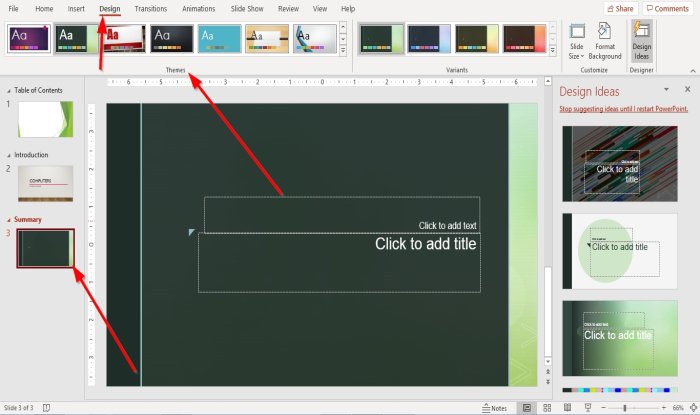Open the Slide Size options
The width and height of the screenshot is (700, 415).
576,42
